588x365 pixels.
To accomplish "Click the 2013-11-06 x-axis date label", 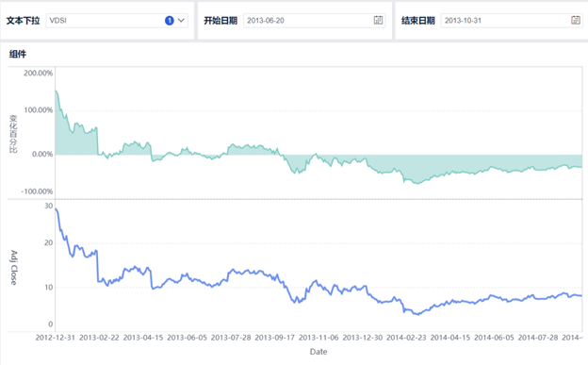I will point(318,338).
